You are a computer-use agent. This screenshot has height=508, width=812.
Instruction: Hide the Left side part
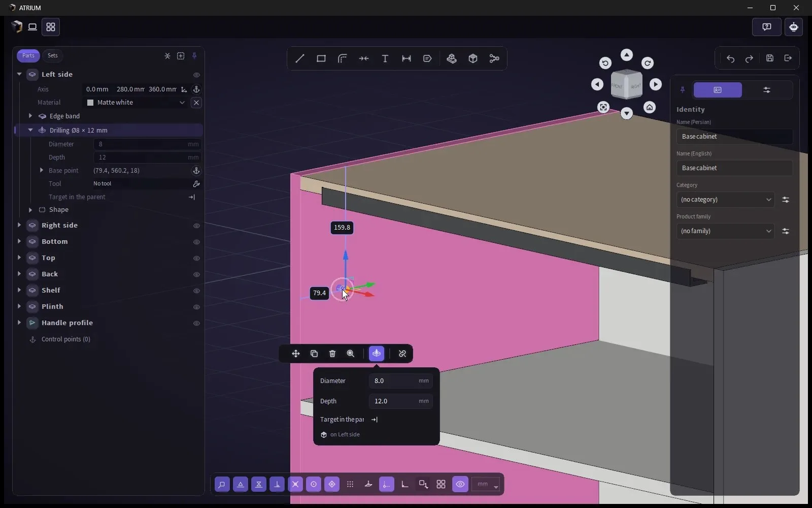click(196, 75)
